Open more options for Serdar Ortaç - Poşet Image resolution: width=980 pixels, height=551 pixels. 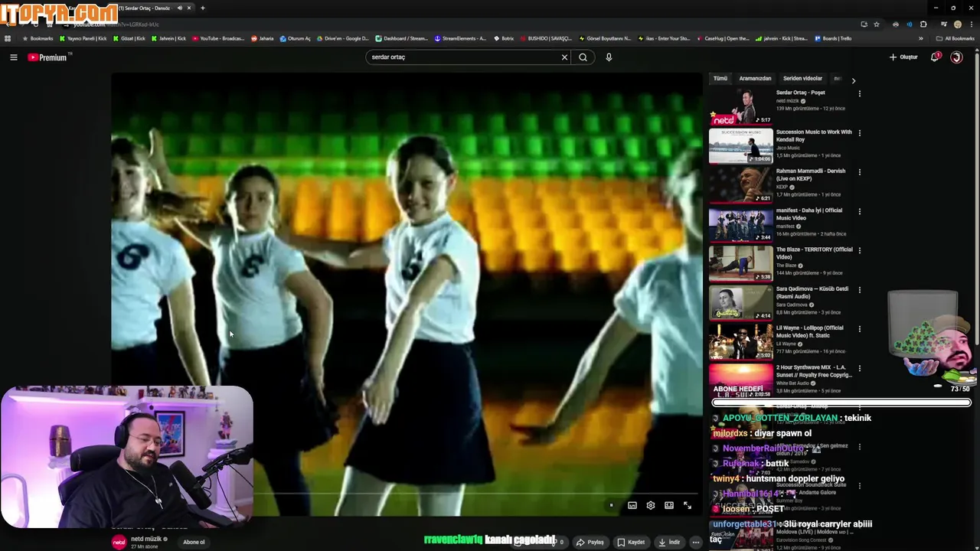coord(859,93)
